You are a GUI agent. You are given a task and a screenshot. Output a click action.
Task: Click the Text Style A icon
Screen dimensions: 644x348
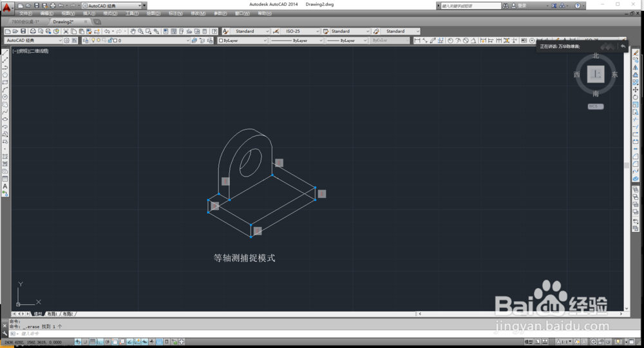pyautogui.click(x=225, y=31)
